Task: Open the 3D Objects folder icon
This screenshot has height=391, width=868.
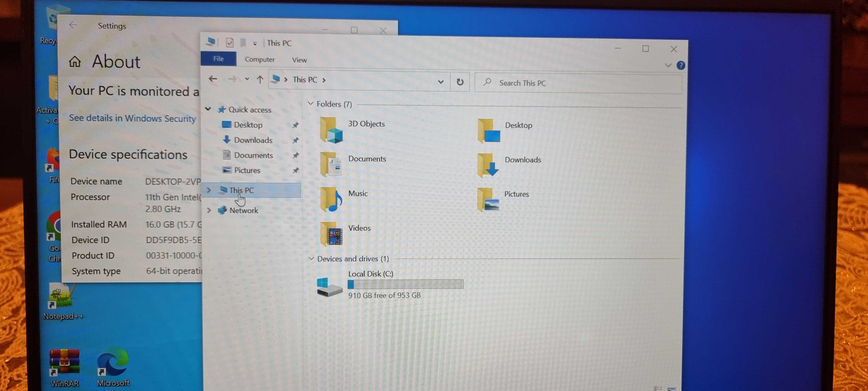Action: 331,130
